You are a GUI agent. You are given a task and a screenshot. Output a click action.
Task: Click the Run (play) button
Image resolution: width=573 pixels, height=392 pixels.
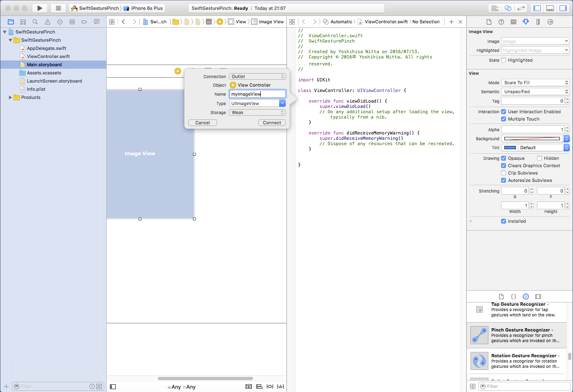click(x=40, y=8)
